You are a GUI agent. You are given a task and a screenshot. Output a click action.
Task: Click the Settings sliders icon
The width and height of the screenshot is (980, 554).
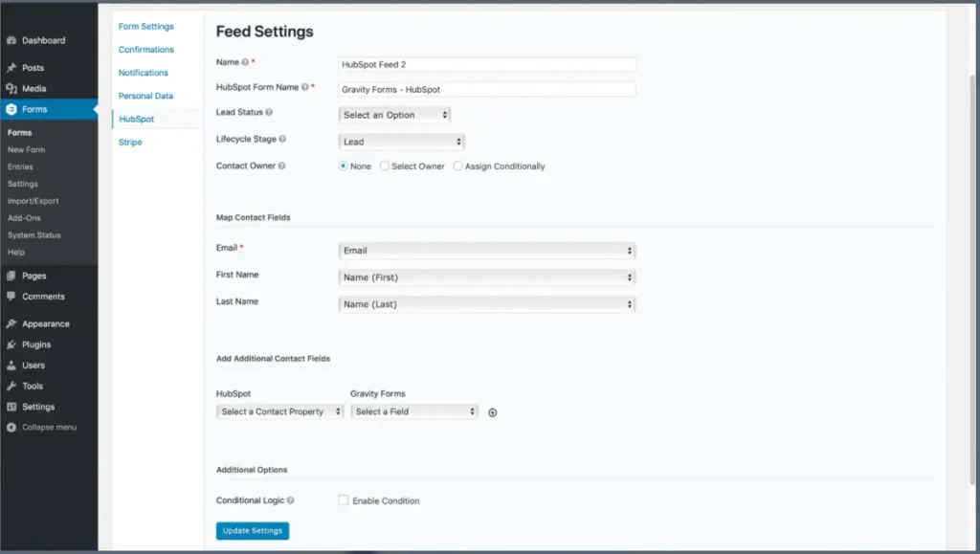click(11, 407)
